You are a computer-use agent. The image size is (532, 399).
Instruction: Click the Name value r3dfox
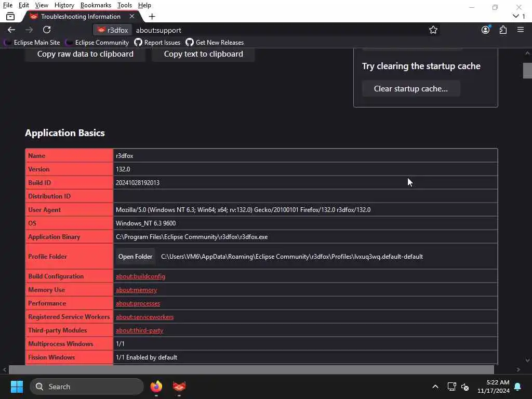pos(125,156)
